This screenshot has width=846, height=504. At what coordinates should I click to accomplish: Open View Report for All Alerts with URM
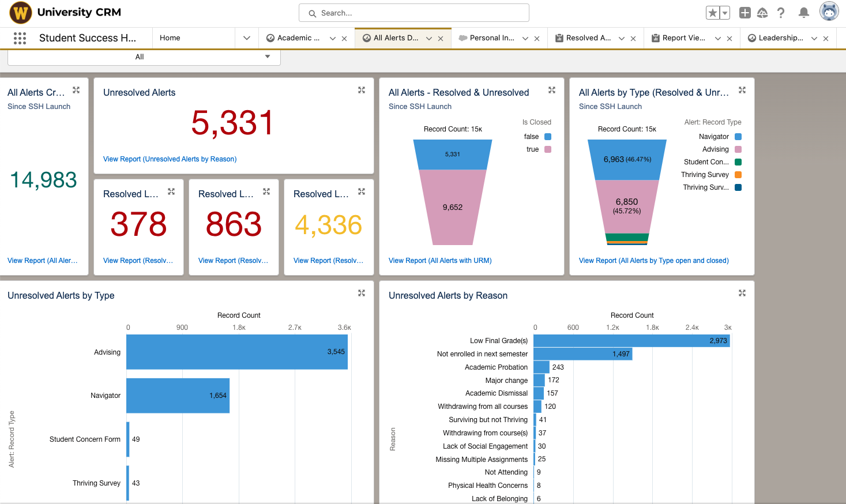[440, 261]
